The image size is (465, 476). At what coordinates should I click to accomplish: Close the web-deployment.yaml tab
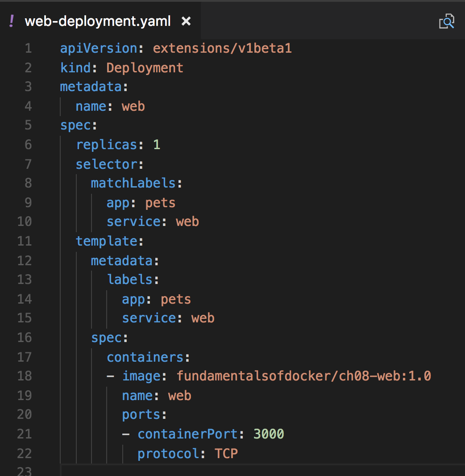click(x=186, y=21)
